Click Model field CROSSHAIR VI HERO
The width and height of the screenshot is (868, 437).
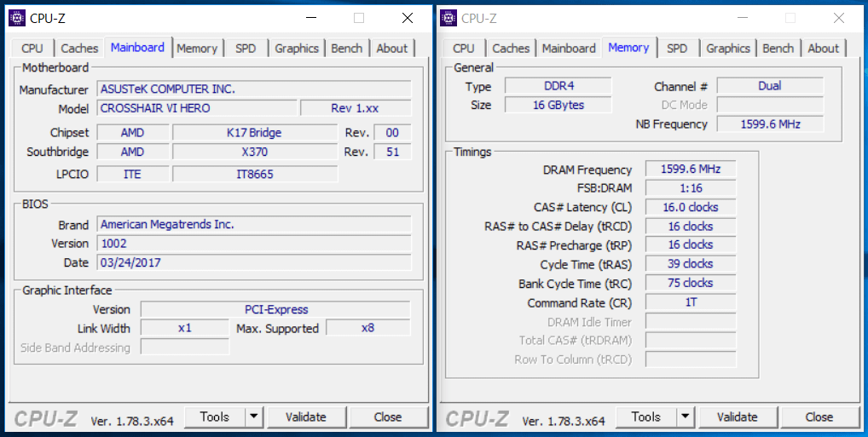point(197,108)
